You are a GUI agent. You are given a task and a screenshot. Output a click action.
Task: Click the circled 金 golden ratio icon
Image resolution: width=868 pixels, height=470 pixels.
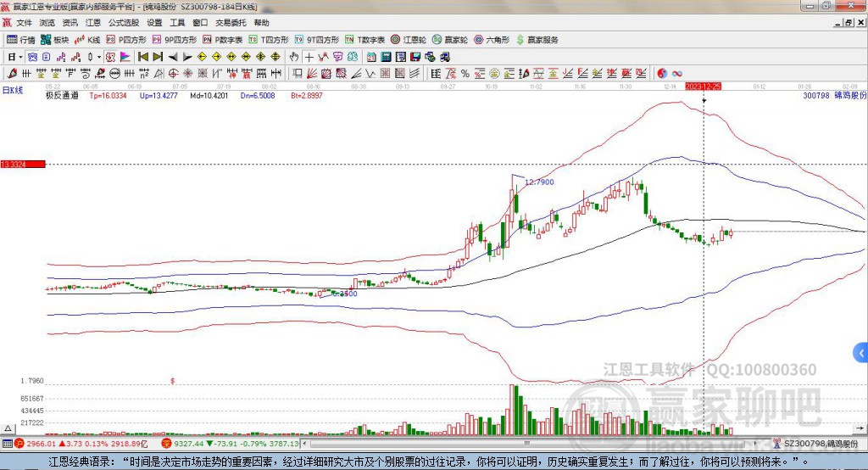point(494,73)
